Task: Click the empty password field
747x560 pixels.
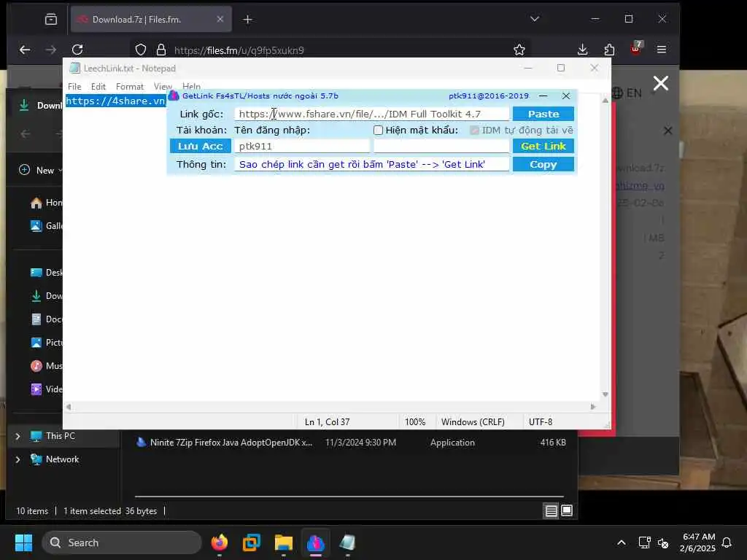Action: tap(441, 146)
